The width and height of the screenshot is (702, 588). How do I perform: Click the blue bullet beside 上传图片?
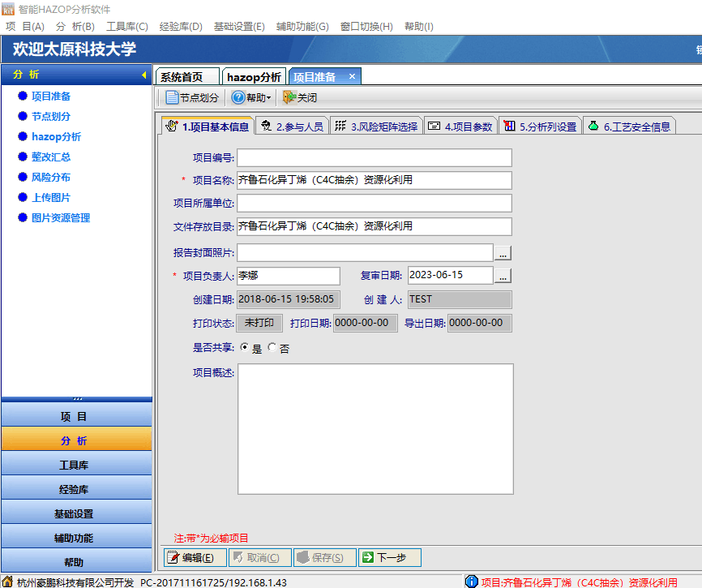tap(23, 197)
